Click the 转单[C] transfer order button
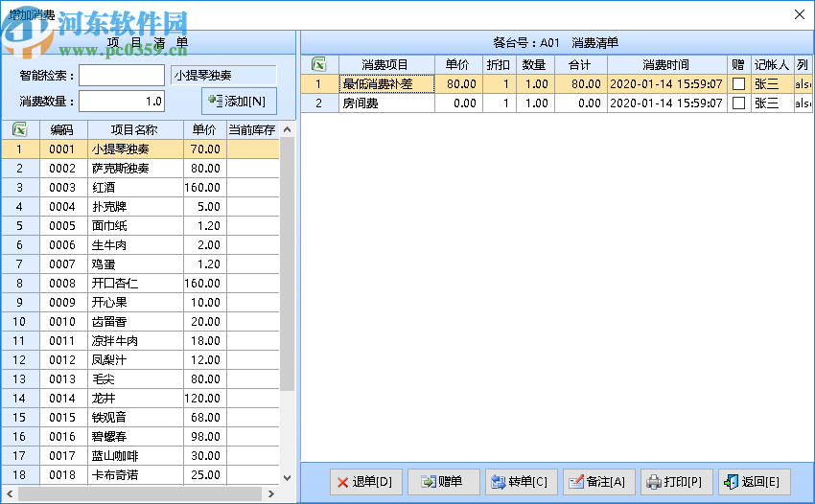 [521, 482]
